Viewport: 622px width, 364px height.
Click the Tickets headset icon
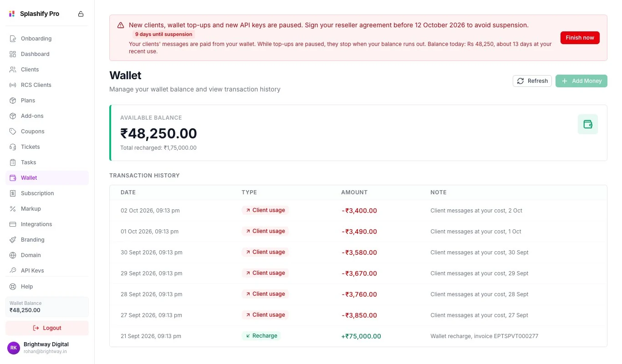pyautogui.click(x=13, y=147)
